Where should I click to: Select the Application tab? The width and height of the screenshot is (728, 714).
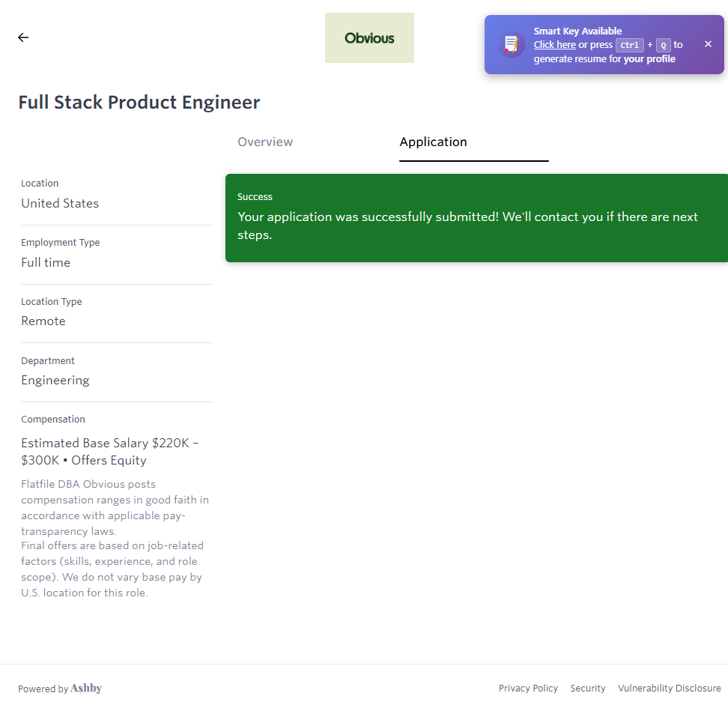pyautogui.click(x=433, y=142)
